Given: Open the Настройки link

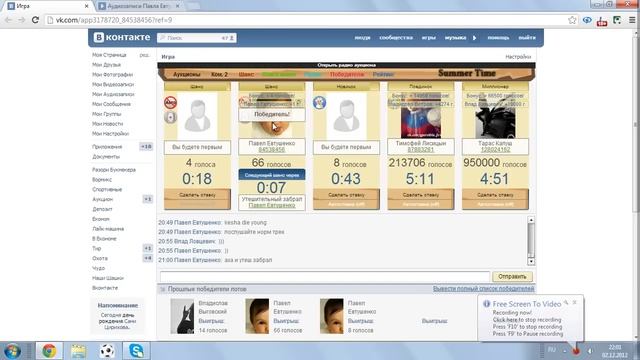Looking at the screenshot, I should tap(518, 57).
